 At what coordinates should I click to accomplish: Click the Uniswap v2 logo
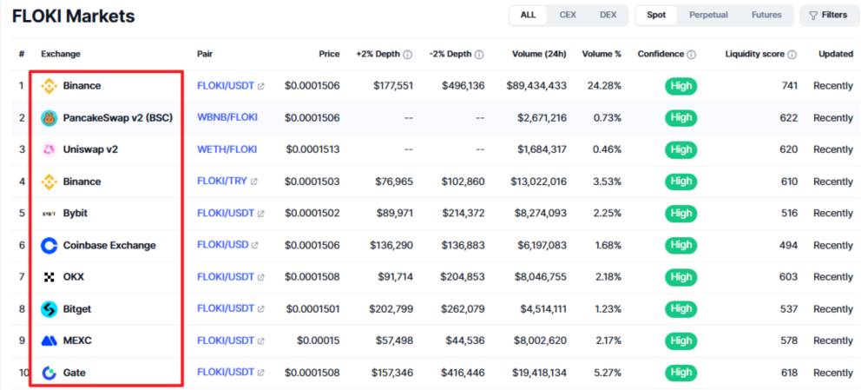point(49,149)
